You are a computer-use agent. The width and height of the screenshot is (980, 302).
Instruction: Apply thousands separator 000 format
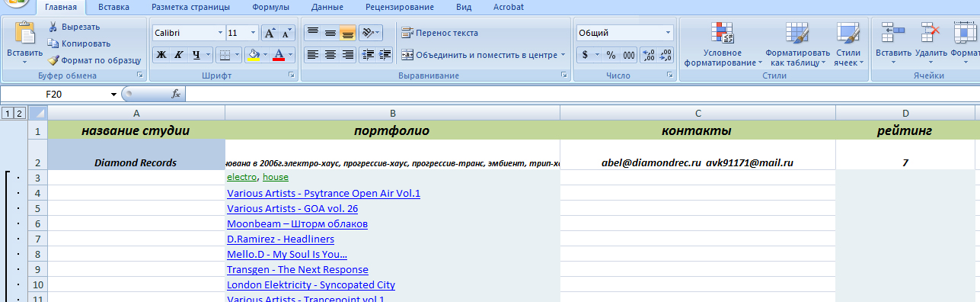[x=629, y=55]
